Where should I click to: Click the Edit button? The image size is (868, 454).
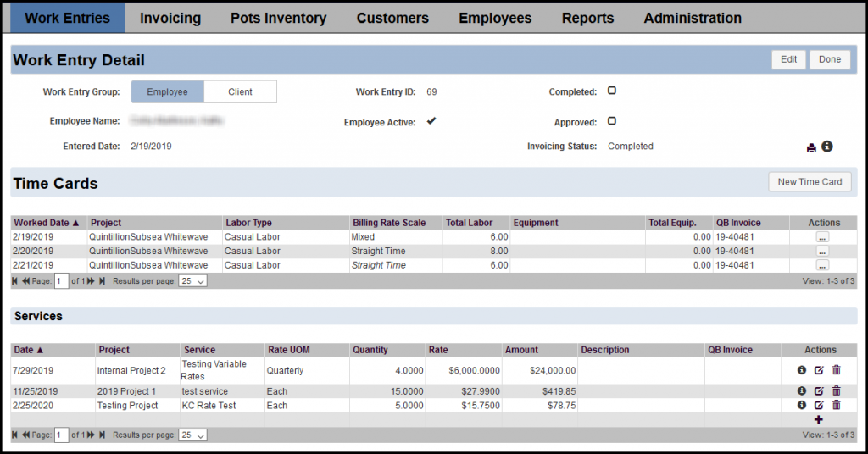(x=789, y=60)
